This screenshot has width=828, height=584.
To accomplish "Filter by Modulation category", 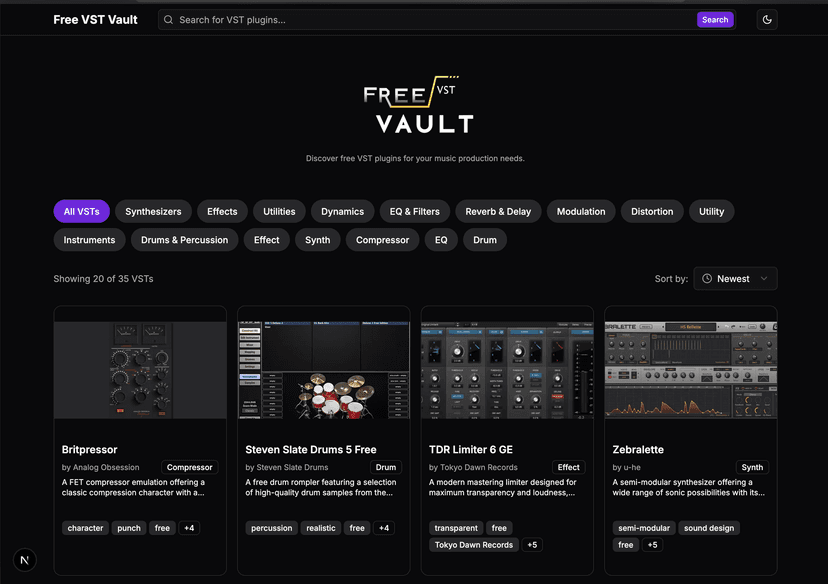I will tap(581, 211).
